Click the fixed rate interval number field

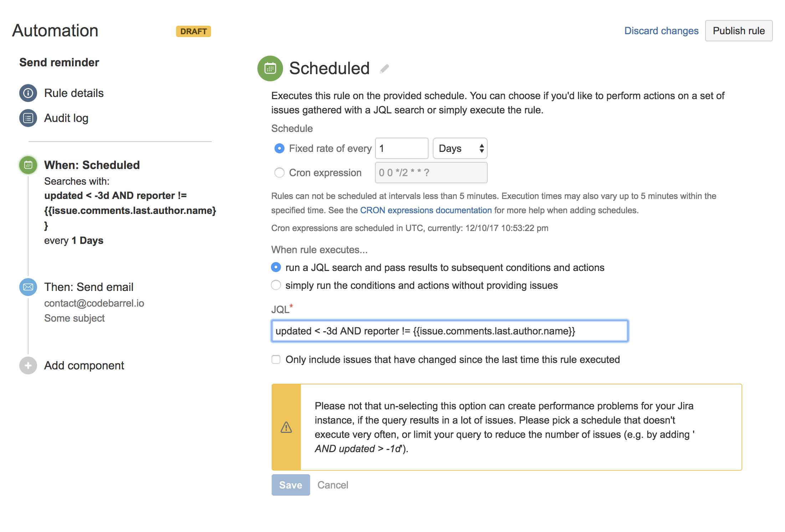[x=400, y=148]
